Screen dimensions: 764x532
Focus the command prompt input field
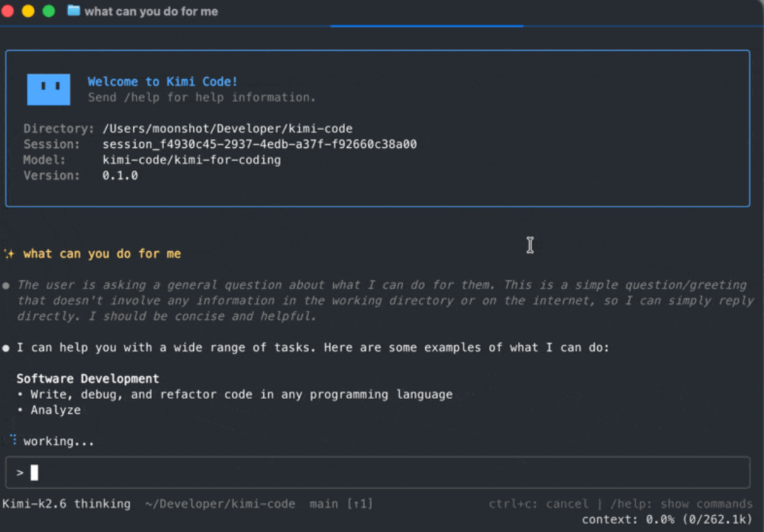[x=378, y=472]
